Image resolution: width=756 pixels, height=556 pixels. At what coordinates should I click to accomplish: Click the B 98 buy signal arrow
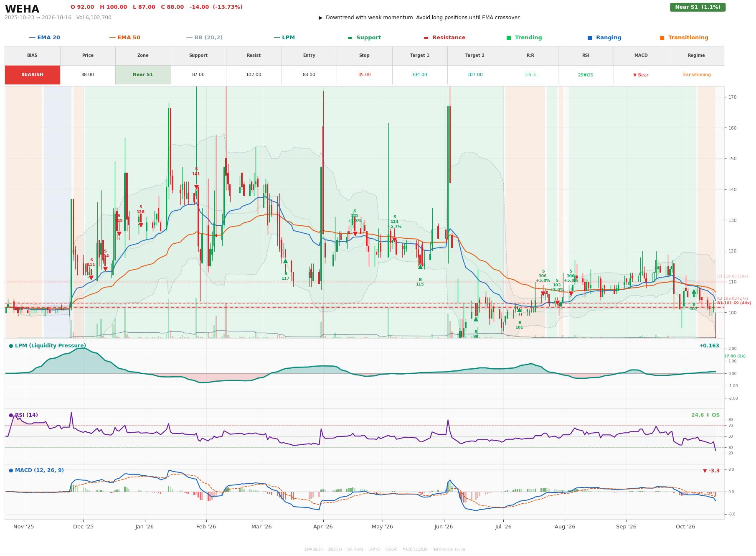(476, 319)
